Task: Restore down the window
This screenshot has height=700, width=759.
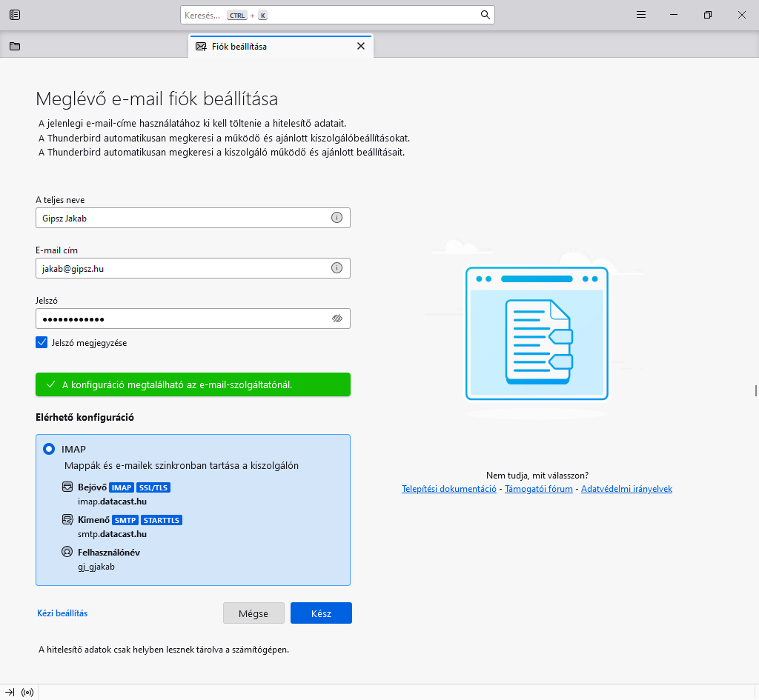Action: tap(708, 15)
